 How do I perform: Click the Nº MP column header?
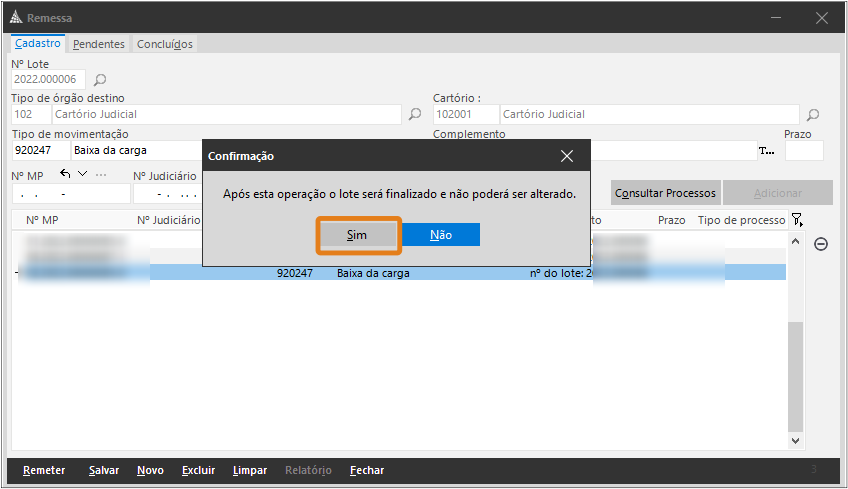[42, 220]
